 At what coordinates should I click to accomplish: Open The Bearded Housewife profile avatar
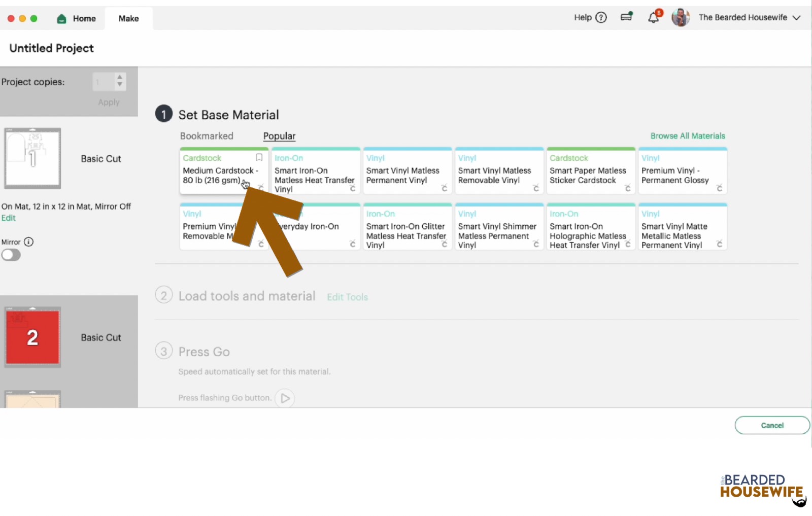(x=681, y=17)
